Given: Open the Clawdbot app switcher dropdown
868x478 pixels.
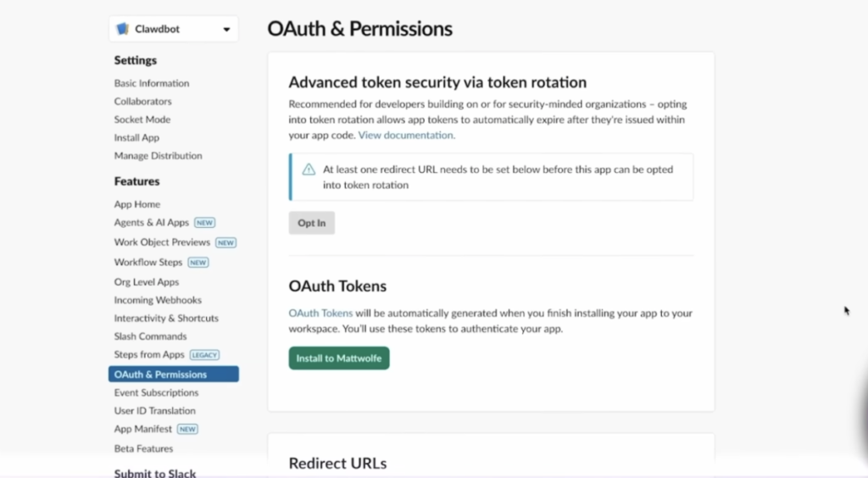Looking at the screenshot, I should click(x=226, y=30).
